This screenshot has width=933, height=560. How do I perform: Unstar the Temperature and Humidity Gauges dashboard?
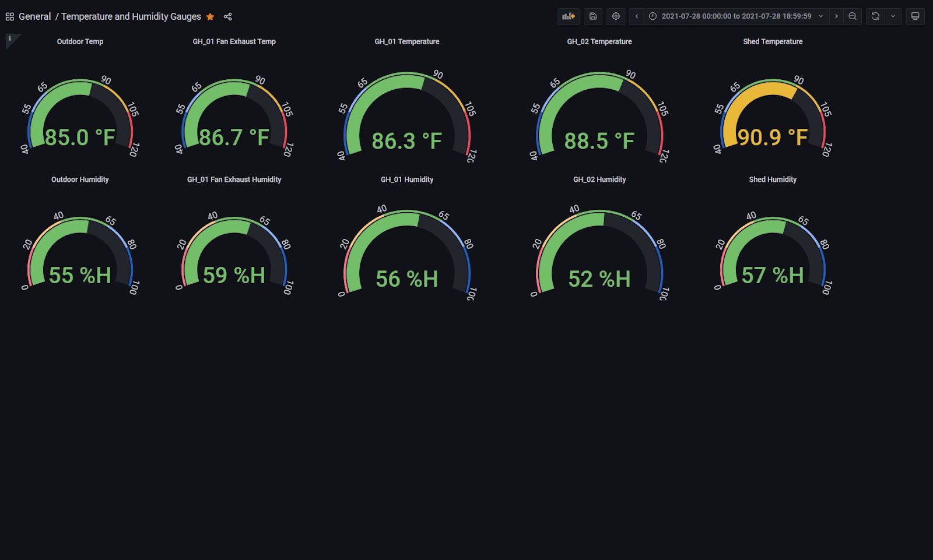[211, 16]
